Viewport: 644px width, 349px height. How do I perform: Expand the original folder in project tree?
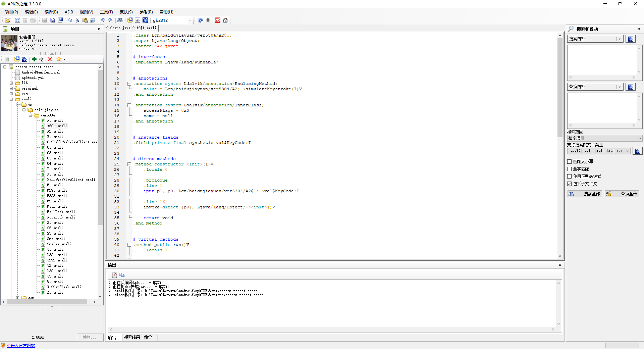coord(11,88)
